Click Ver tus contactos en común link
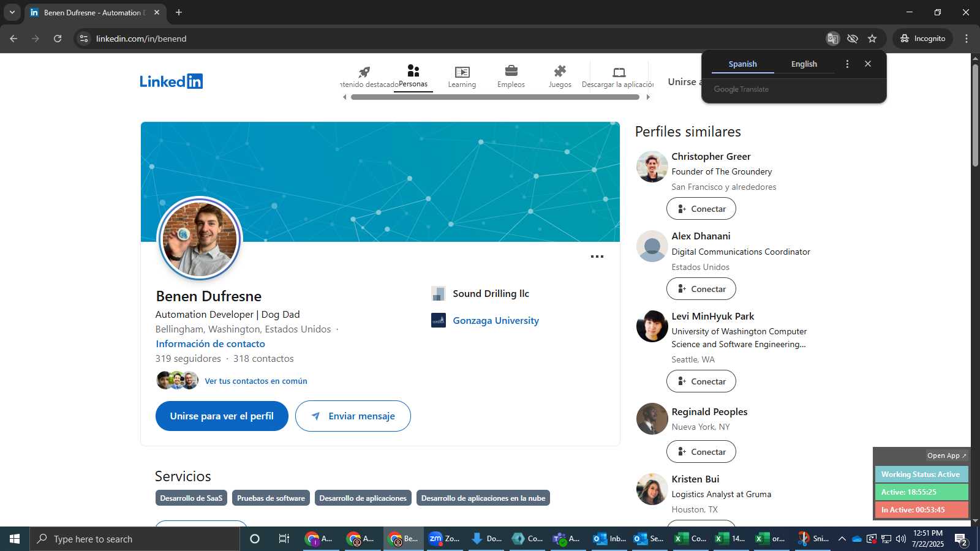 (x=256, y=381)
